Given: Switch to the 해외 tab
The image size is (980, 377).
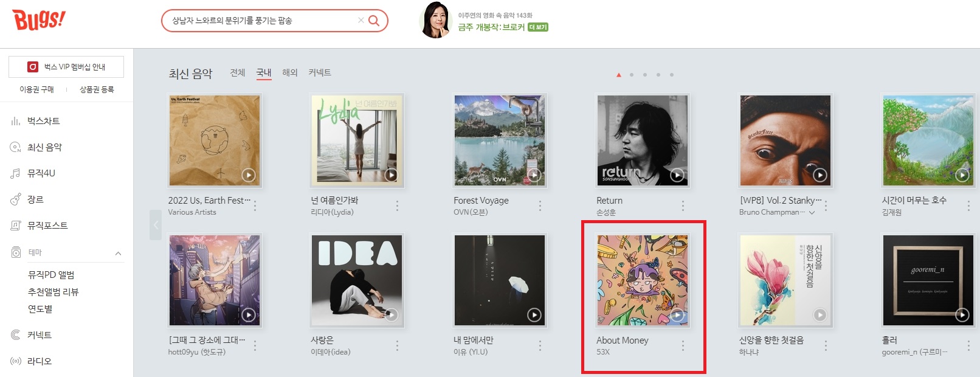Looking at the screenshot, I should (290, 72).
